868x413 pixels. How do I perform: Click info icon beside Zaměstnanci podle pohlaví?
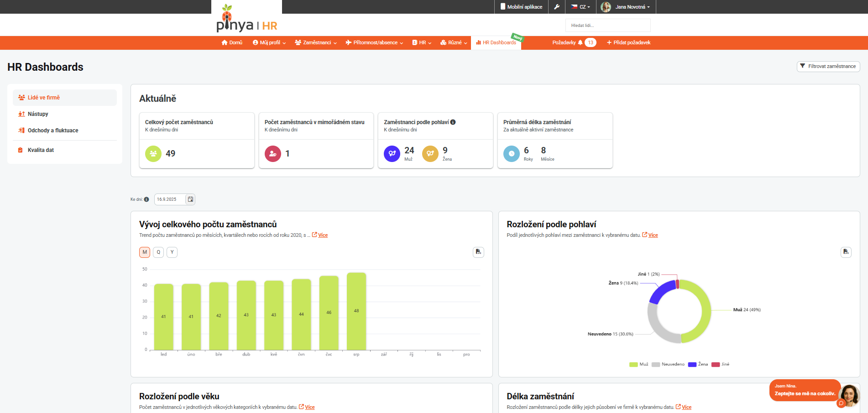453,122
